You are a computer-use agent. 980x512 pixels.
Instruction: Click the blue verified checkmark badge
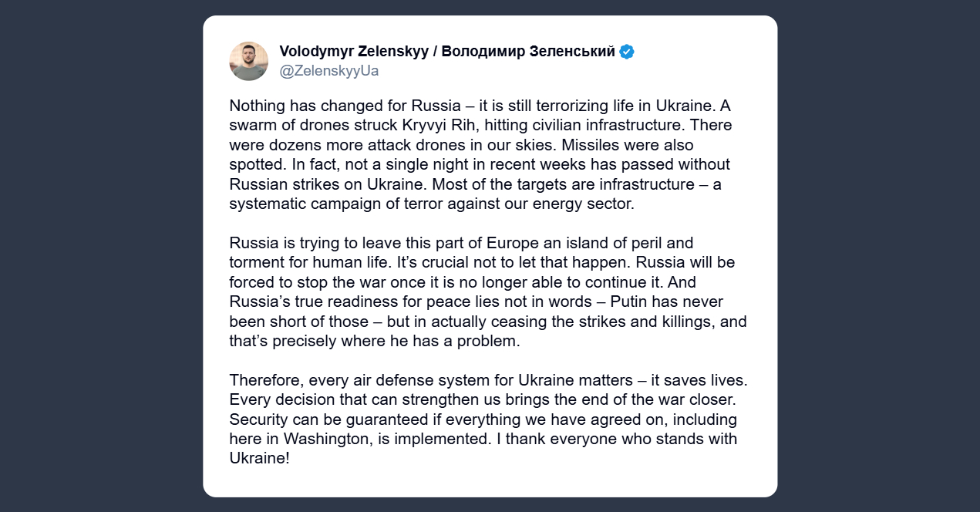(x=627, y=52)
